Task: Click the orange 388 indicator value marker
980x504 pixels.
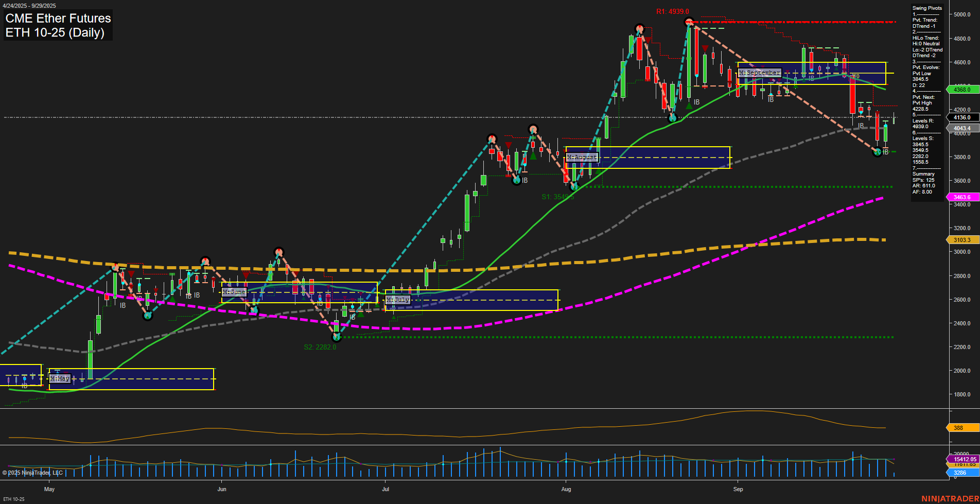Action: tap(958, 428)
